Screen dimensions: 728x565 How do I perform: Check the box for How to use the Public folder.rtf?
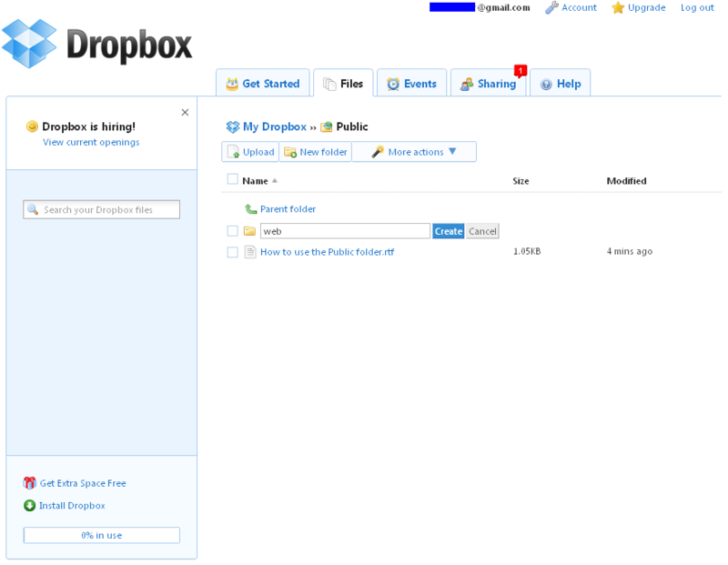[x=233, y=252]
